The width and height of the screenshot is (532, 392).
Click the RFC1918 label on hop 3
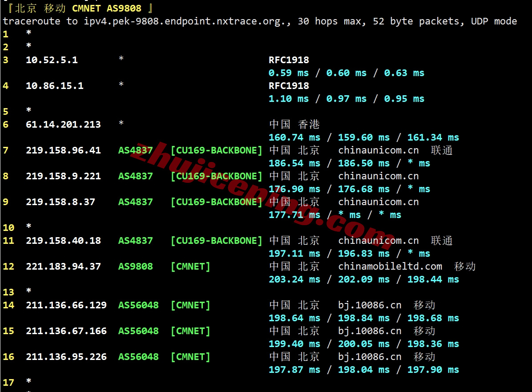289,60
